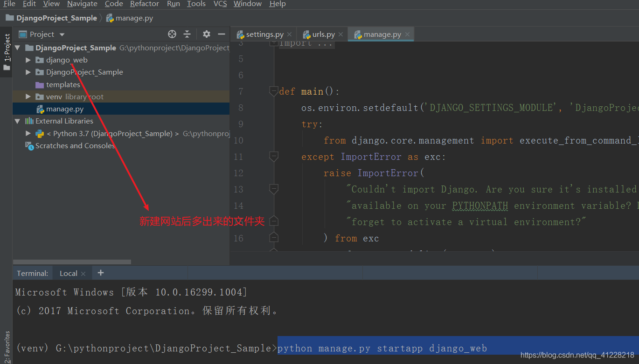
Task: Open Project panel settings gear
Action: click(x=207, y=34)
